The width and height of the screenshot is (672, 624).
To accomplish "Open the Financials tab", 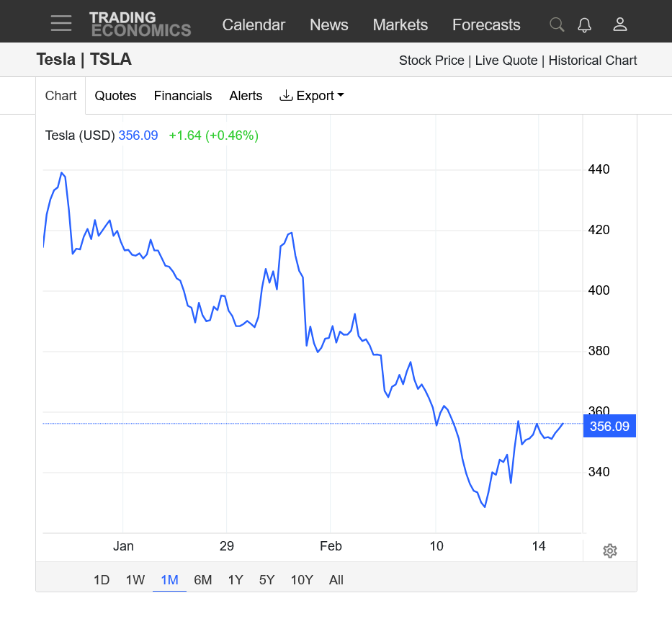I will click(x=183, y=96).
